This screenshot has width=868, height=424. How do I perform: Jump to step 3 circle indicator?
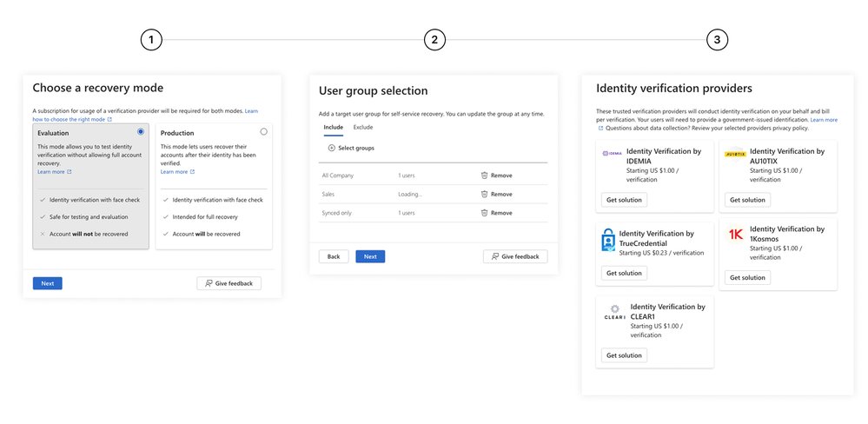(x=718, y=40)
